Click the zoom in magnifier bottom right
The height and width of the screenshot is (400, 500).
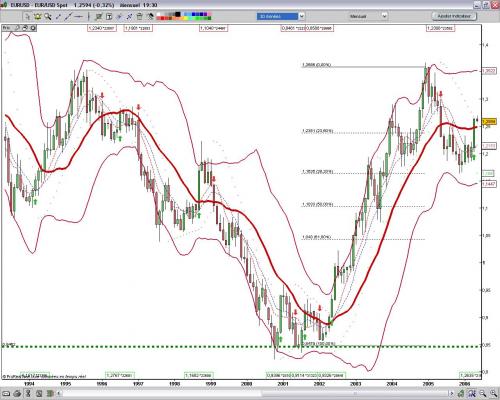point(494,393)
